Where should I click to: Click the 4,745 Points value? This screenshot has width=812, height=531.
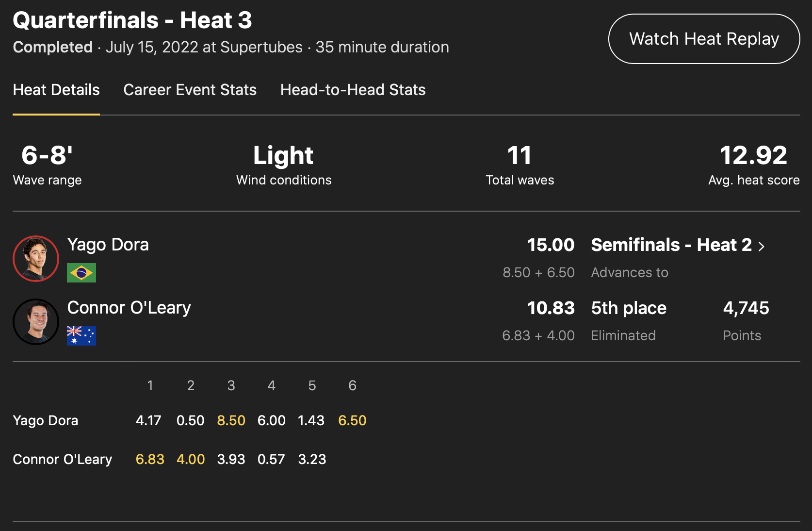(746, 308)
